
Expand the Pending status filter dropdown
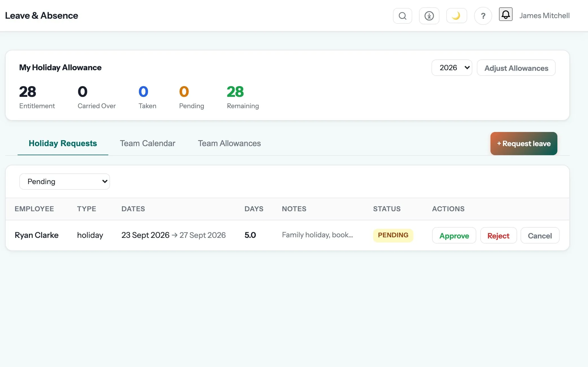pyautogui.click(x=65, y=182)
